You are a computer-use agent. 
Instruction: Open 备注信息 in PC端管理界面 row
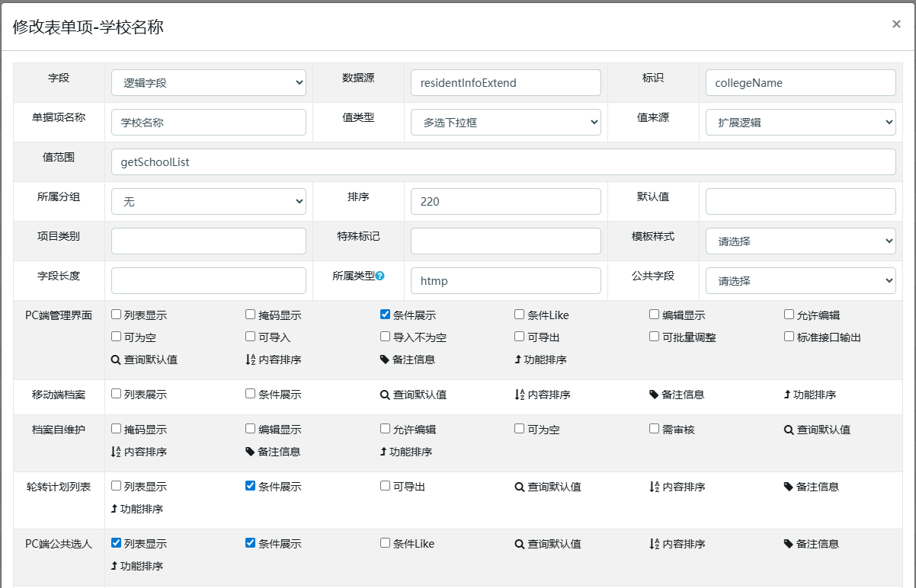coord(408,360)
